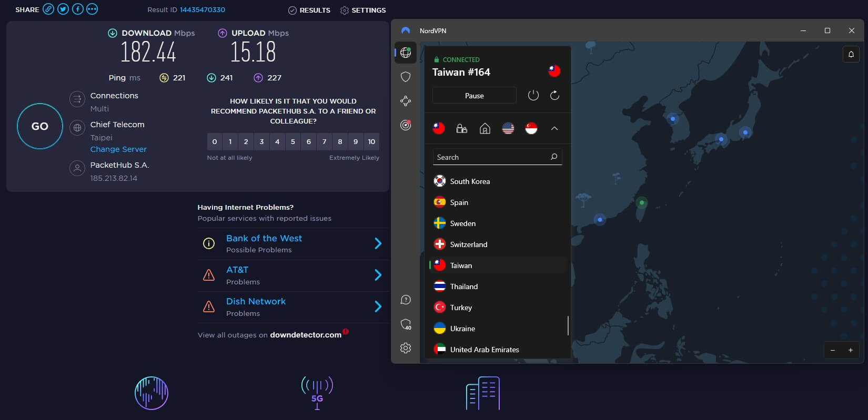Click the NordVPN reconnect refresh icon
868x420 pixels.
point(554,95)
